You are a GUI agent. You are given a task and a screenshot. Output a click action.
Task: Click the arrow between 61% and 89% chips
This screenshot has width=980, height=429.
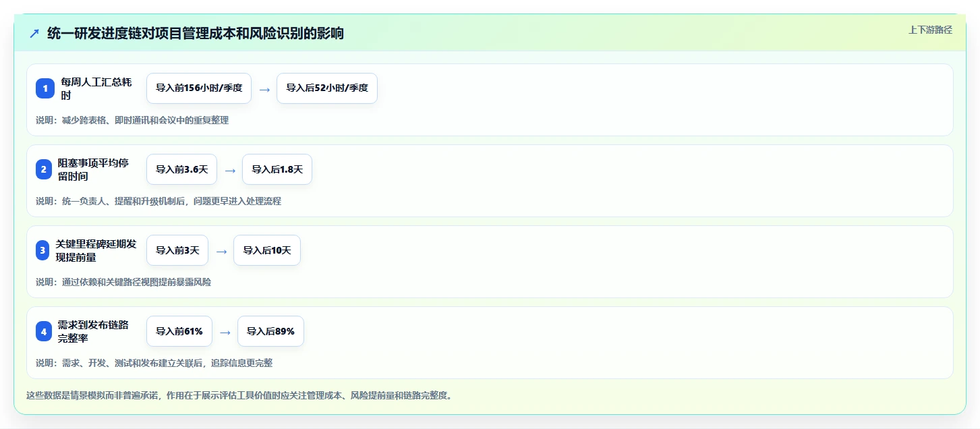pos(225,332)
